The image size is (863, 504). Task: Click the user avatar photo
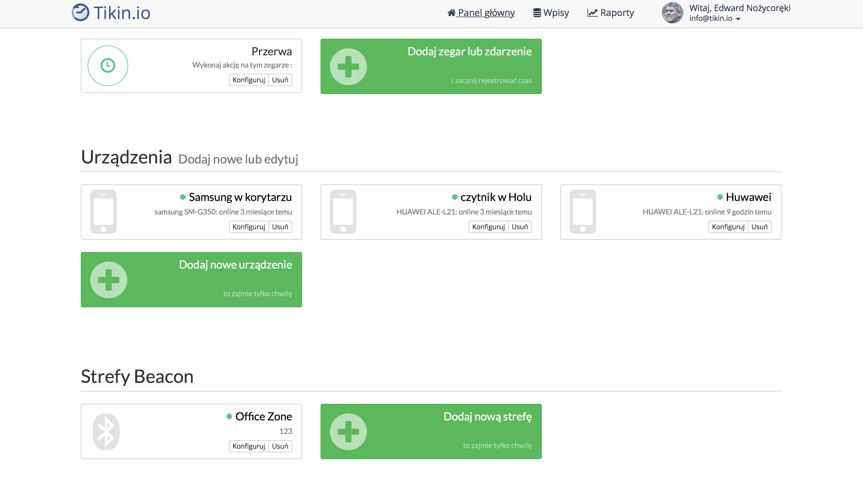[672, 13]
